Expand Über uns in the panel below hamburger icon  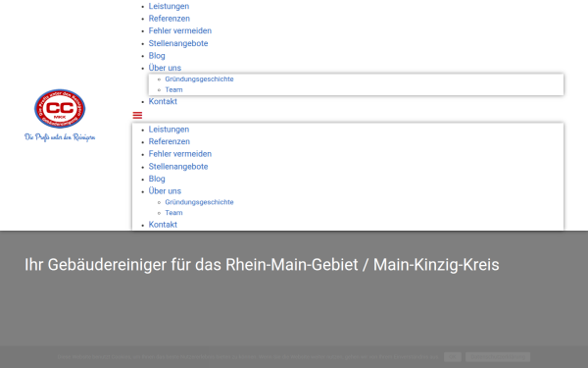[x=165, y=191]
